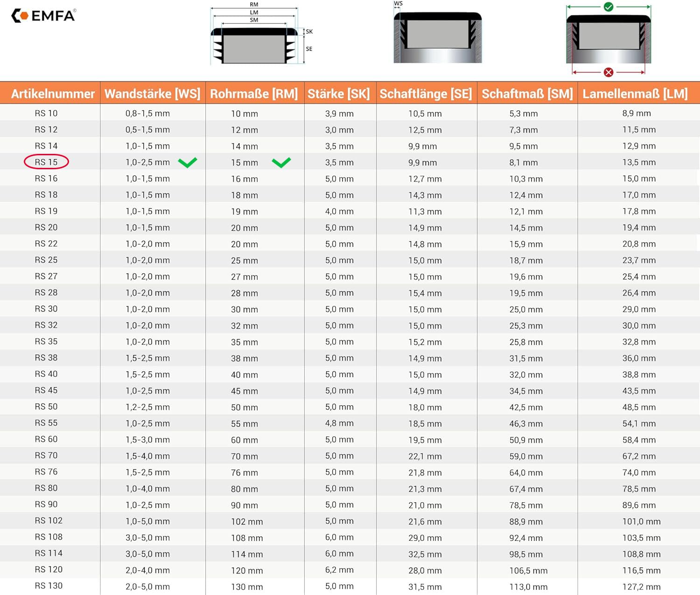Select Schaftmaß value 67,4 mm

[x=526, y=489]
